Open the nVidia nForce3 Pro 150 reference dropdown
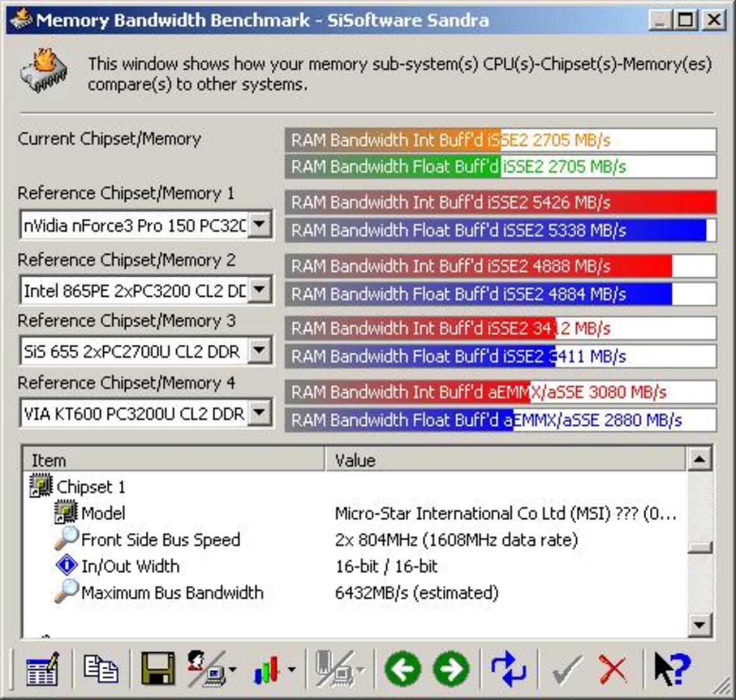This screenshot has height=700, width=736. coord(259,225)
